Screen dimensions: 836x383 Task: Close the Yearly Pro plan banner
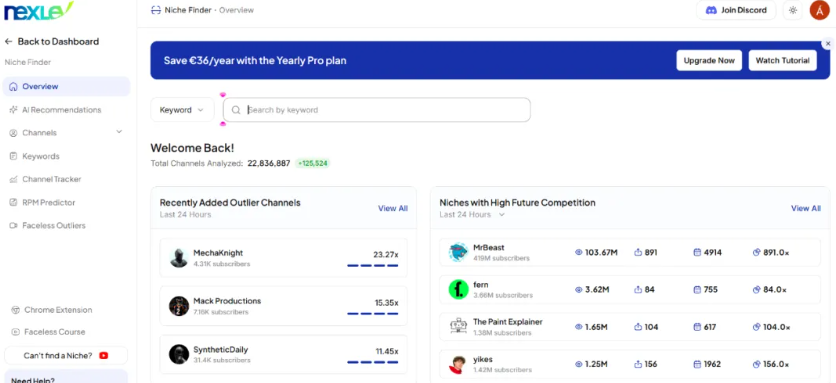pyautogui.click(x=828, y=44)
